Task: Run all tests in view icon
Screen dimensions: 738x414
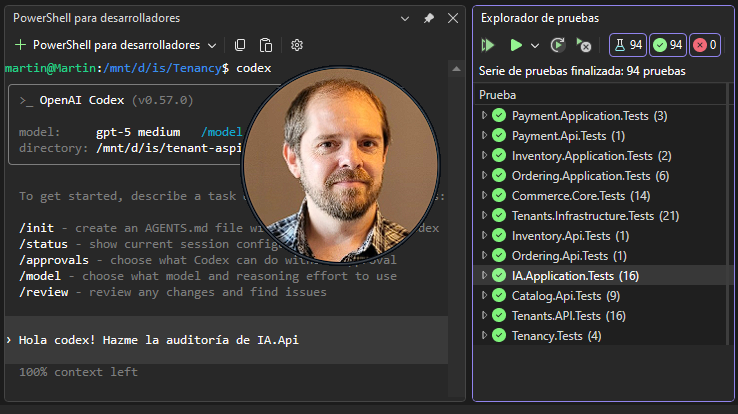Action: point(488,45)
